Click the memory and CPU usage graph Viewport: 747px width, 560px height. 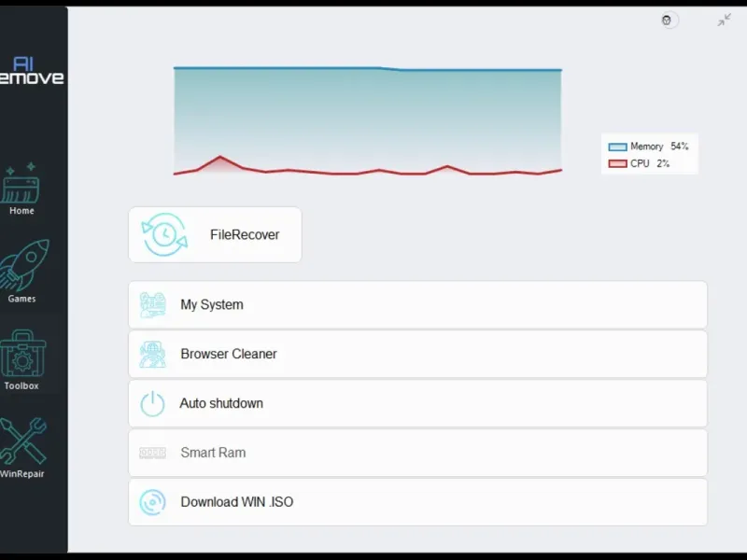click(367, 121)
